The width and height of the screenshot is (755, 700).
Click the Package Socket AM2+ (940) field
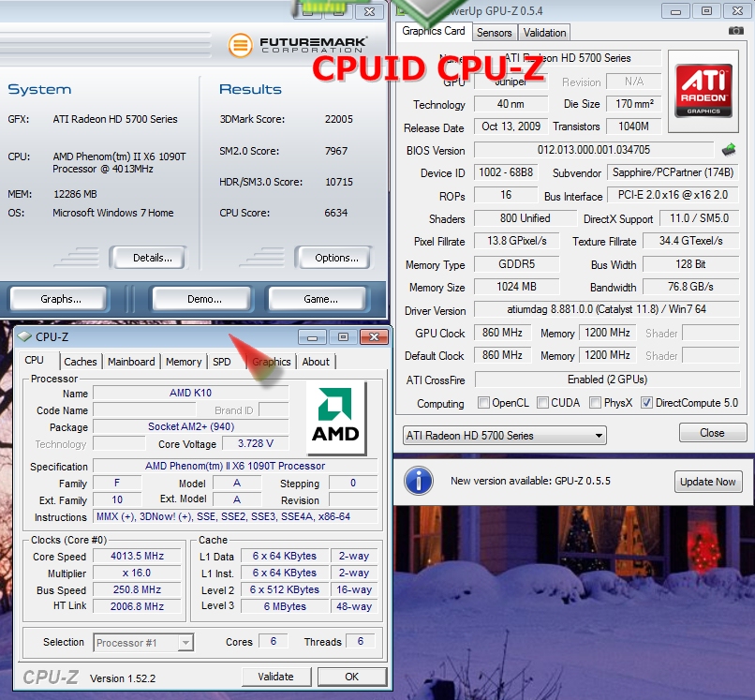click(x=191, y=427)
